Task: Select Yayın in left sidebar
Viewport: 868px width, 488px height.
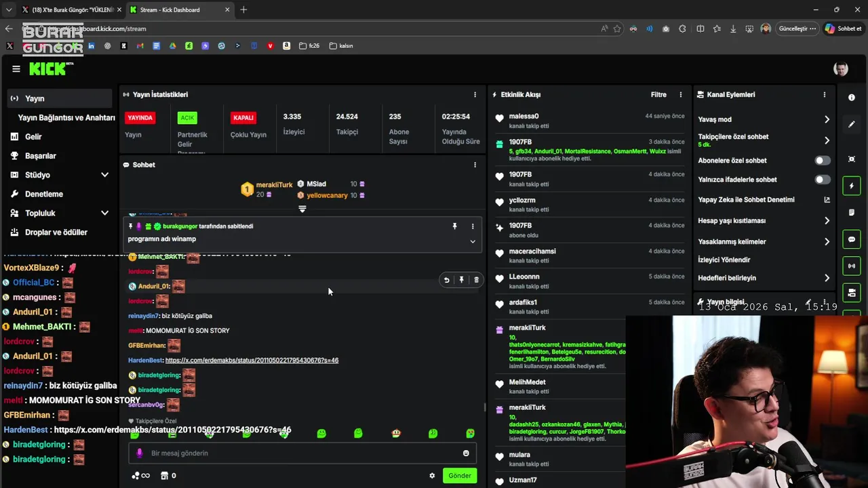Action: pyautogui.click(x=60, y=98)
